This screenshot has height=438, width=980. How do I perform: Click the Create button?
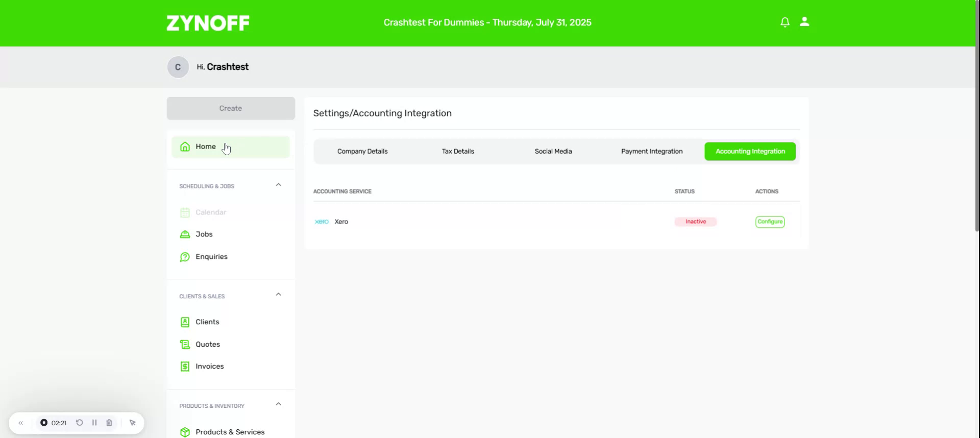pyautogui.click(x=231, y=108)
